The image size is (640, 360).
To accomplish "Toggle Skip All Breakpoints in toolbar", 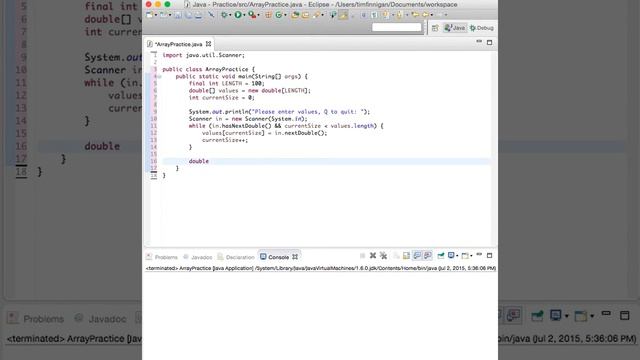I will pos(211,15).
